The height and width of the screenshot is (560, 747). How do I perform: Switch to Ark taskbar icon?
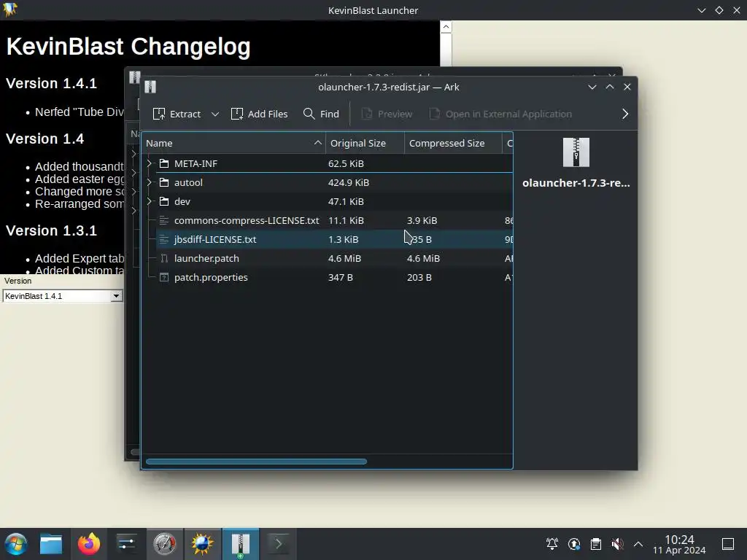pyautogui.click(x=241, y=544)
